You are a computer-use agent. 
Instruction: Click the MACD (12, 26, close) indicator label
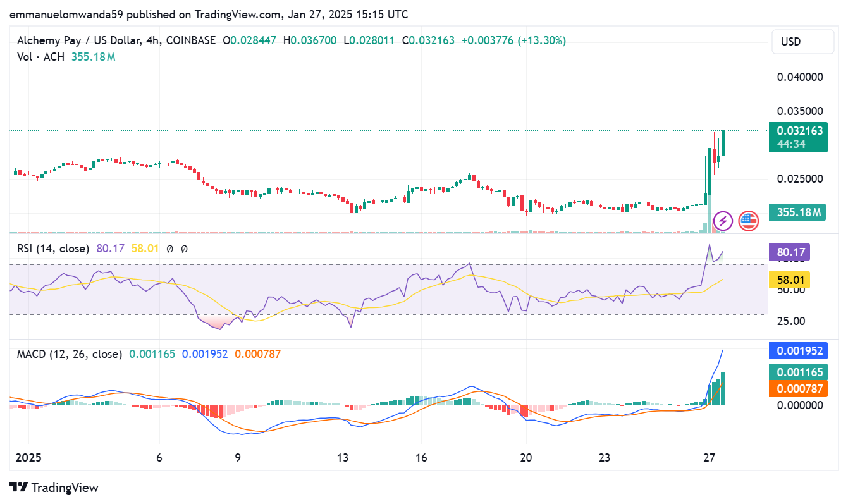70,354
